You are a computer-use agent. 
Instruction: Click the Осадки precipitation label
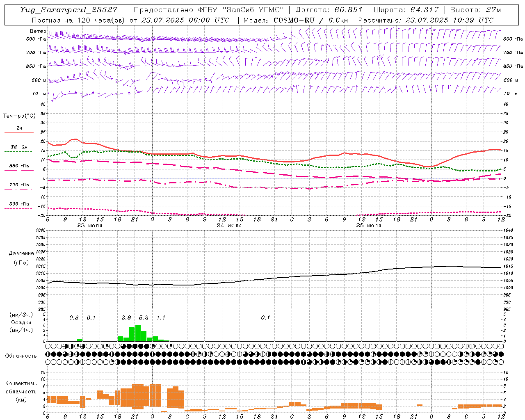(x=21, y=322)
